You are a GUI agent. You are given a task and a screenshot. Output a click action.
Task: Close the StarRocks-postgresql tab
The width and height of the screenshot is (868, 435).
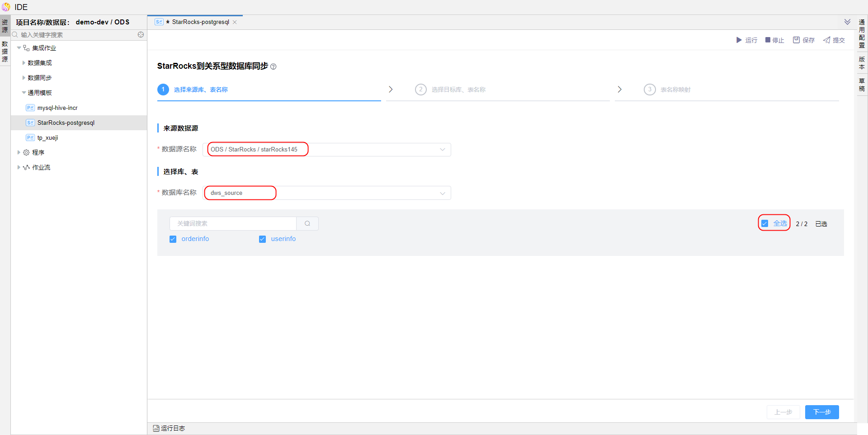pos(235,22)
